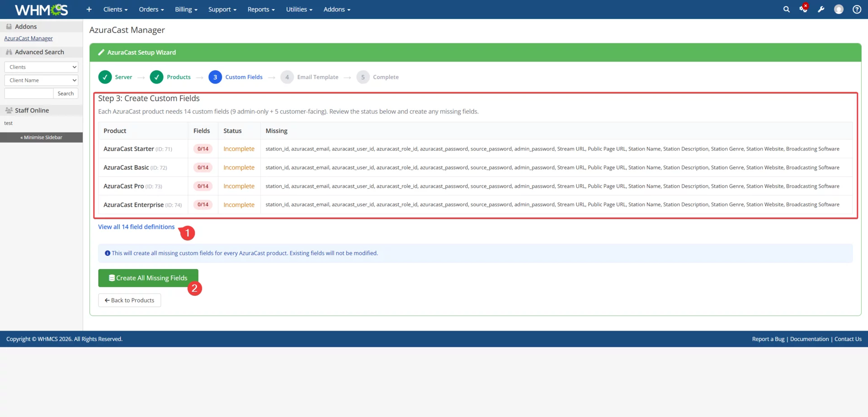The image size is (868, 417).
Task: Open the Client Name dropdown in Advanced Search
Action: pyautogui.click(x=41, y=80)
